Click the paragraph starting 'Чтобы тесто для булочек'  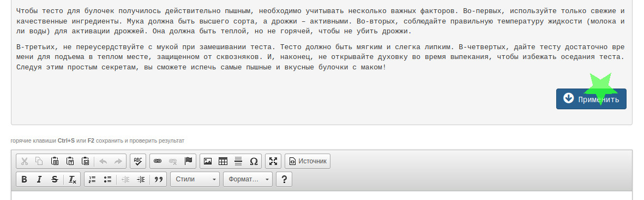pos(320,21)
